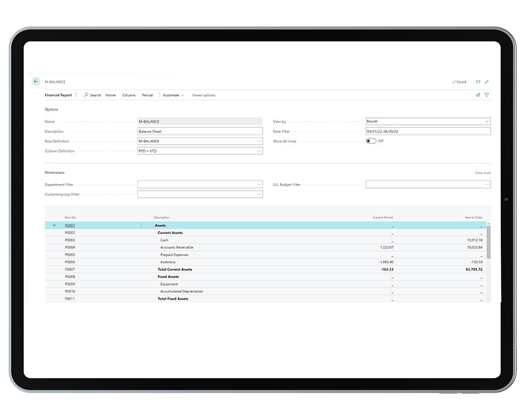Open the Column menu
This screenshot has width=525, height=420.
pyautogui.click(x=129, y=95)
